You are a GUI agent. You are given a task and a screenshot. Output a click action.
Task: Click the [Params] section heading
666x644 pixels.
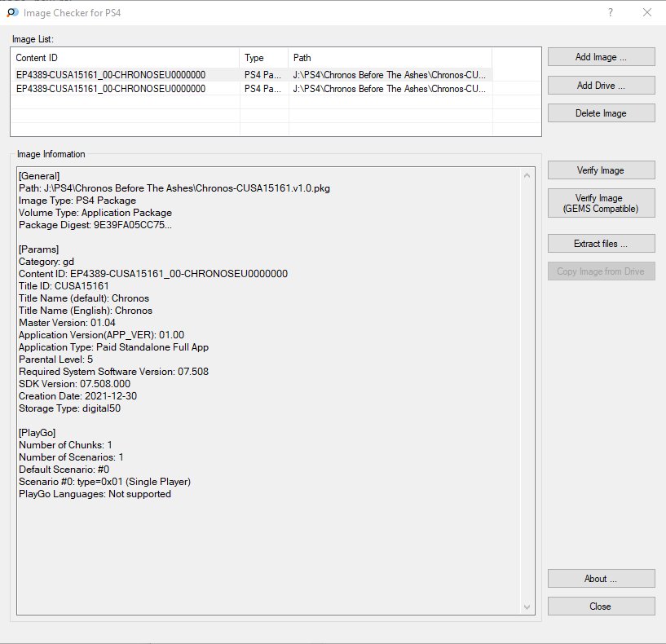pyautogui.click(x=38, y=249)
